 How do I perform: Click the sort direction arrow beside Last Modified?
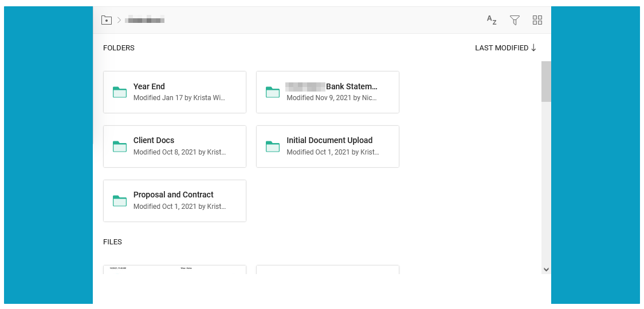[x=534, y=48]
